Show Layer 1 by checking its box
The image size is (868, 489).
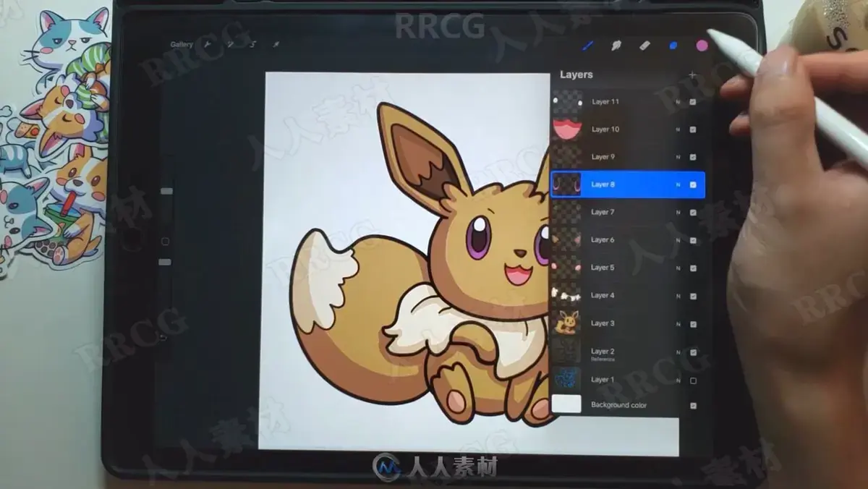coord(693,380)
